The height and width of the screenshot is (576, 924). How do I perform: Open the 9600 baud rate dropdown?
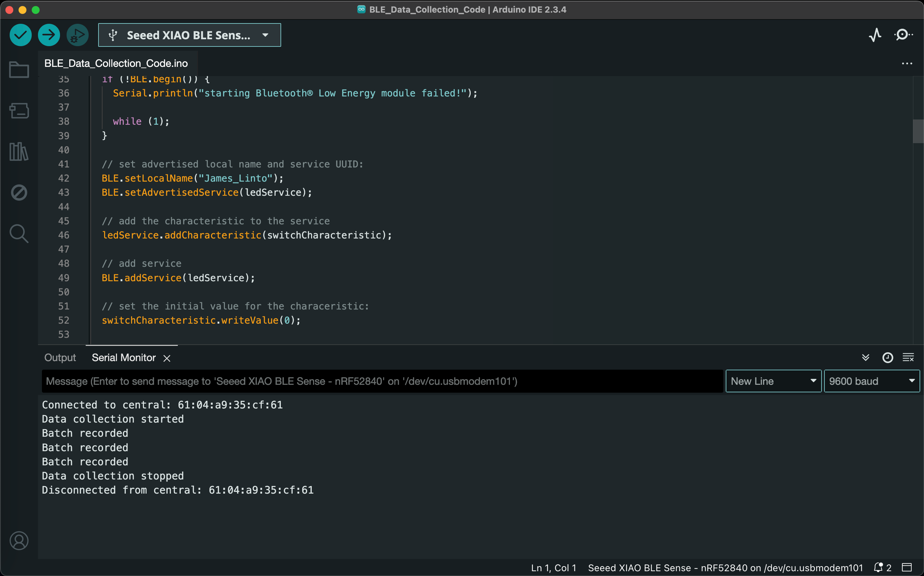pos(871,381)
